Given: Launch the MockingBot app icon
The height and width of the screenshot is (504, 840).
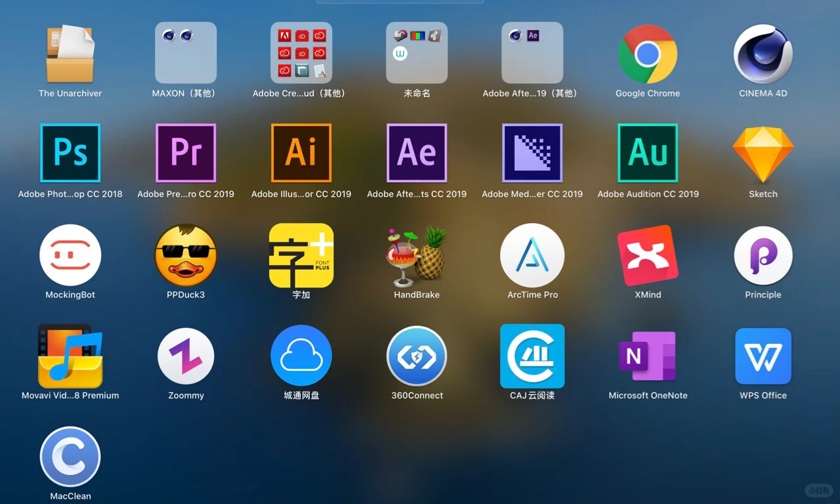Looking at the screenshot, I should click(70, 255).
